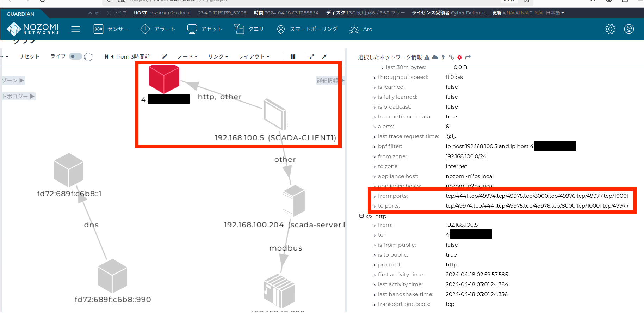Click the lightning bolt icon in network info
Image resolution: width=644 pixels, height=313 pixels.
click(x=443, y=57)
